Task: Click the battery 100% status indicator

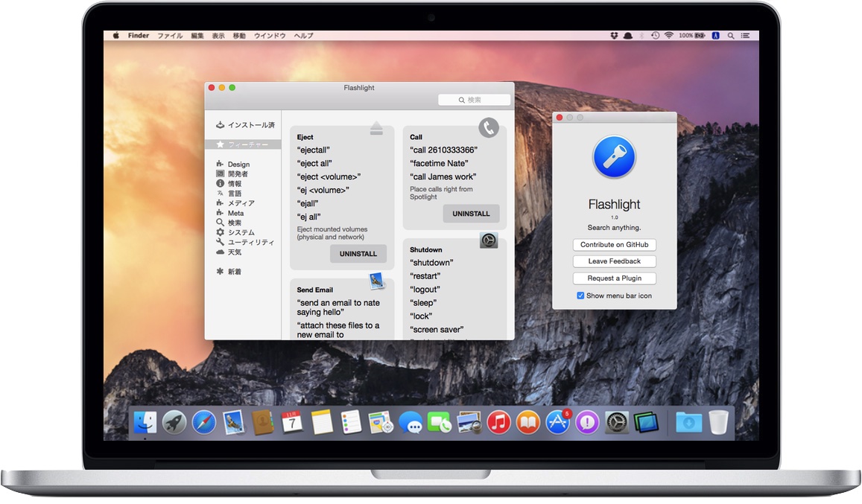Action: point(692,36)
